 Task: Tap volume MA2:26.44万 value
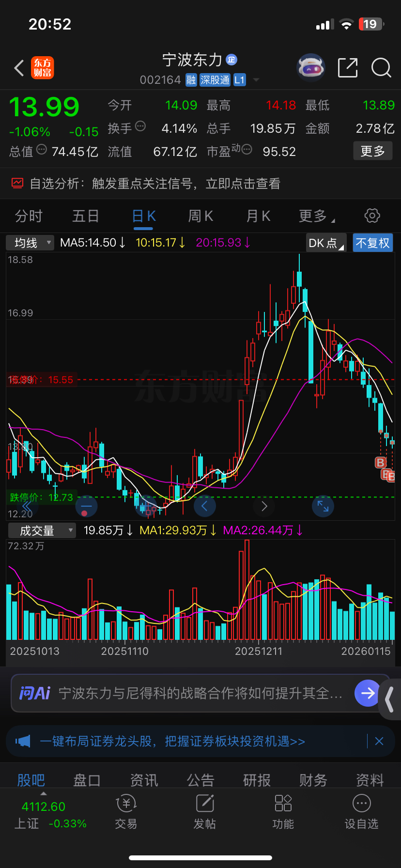pos(263,530)
